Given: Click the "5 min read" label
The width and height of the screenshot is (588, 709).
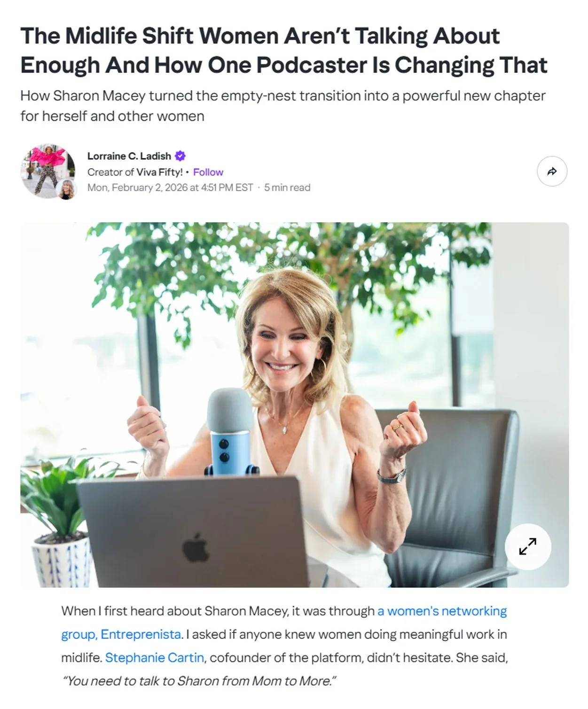Looking at the screenshot, I should click(x=287, y=187).
